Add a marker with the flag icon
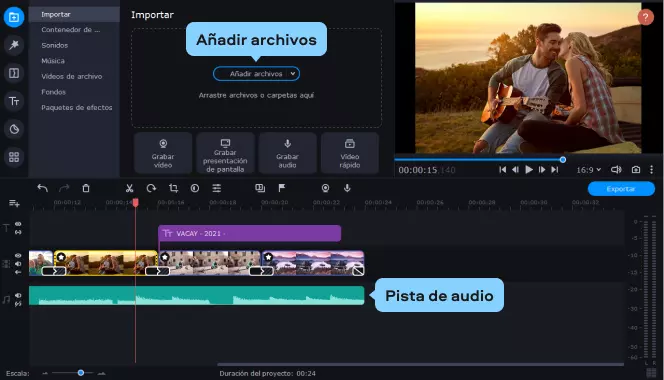 pyautogui.click(x=282, y=188)
